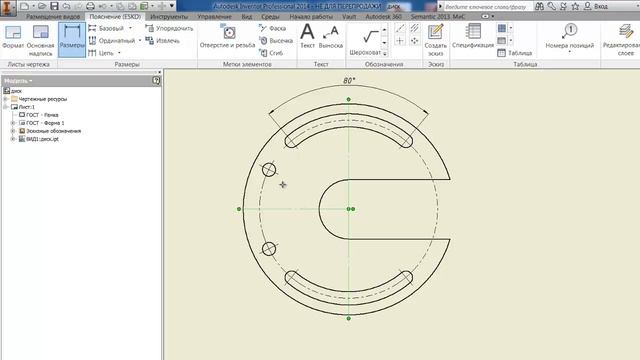The height and width of the screenshot is (360, 640).
Task: Click the centered pattern symbol icon
Action: tap(414, 41)
